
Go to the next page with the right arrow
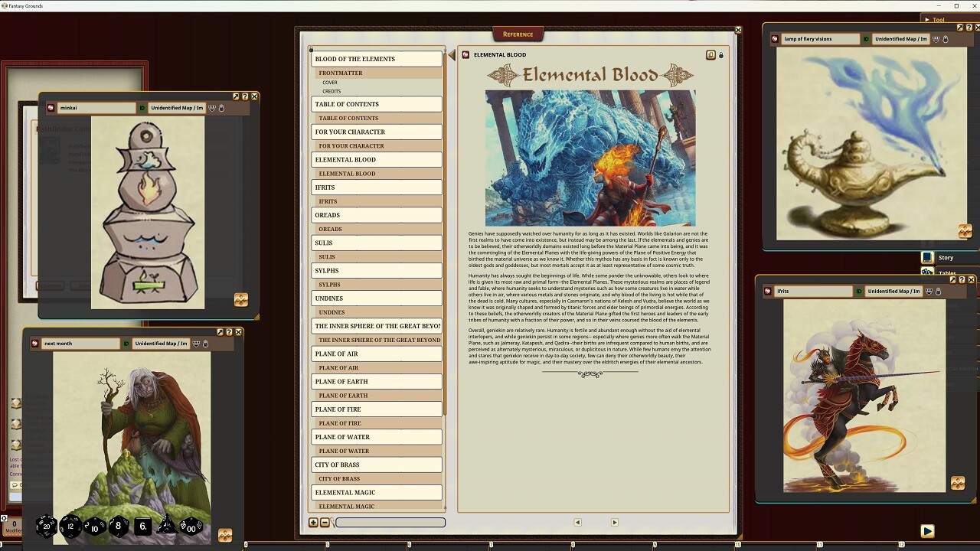tap(615, 522)
